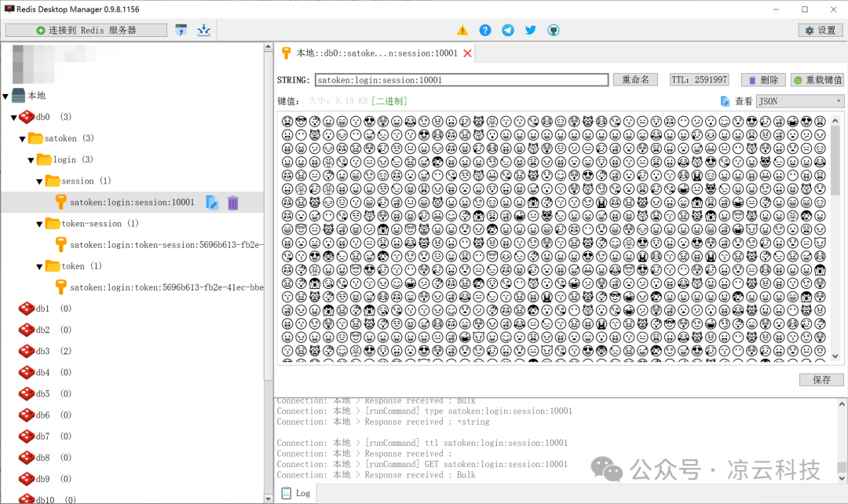Viewport: 848px width, 504px height.
Task: Close the session:10001 tab with red X
Action: (x=468, y=53)
